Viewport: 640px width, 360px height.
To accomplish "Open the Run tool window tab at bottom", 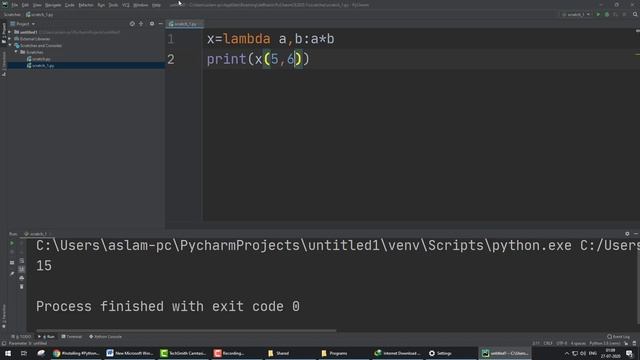I will (x=46, y=337).
